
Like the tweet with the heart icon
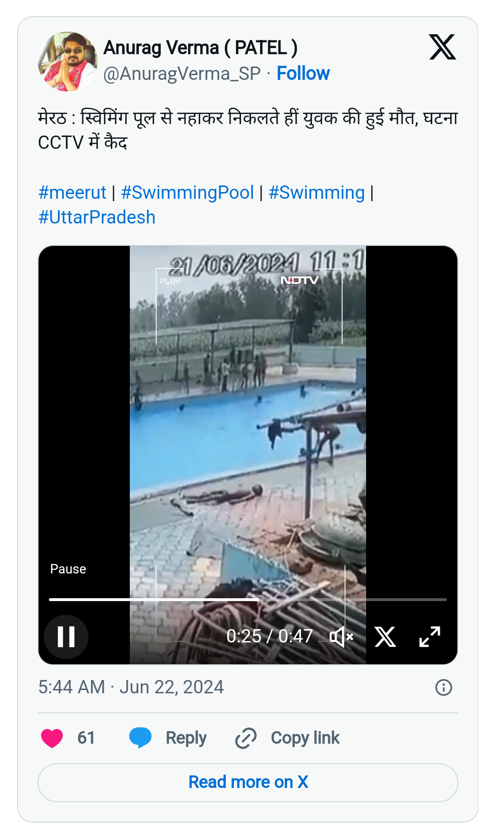(52, 738)
